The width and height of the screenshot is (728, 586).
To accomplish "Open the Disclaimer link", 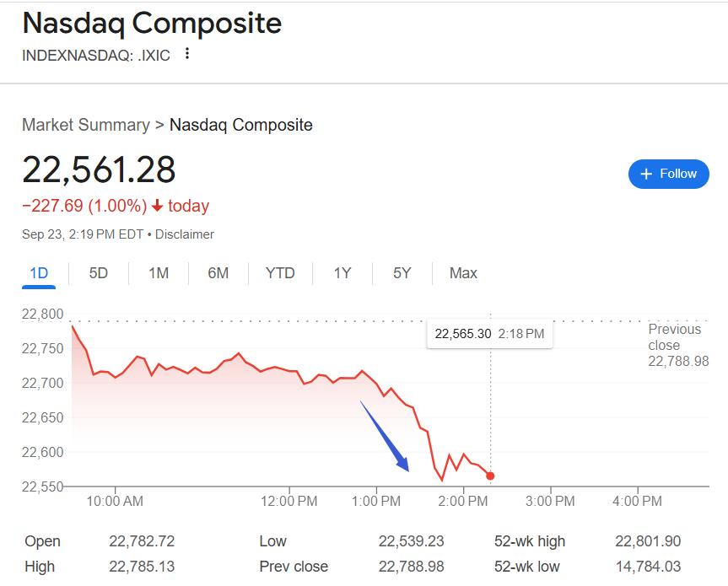I will pos(185,234).
